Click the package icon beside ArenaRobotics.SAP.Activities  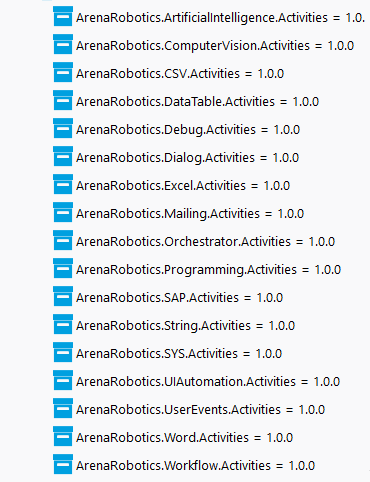(63, 296)
